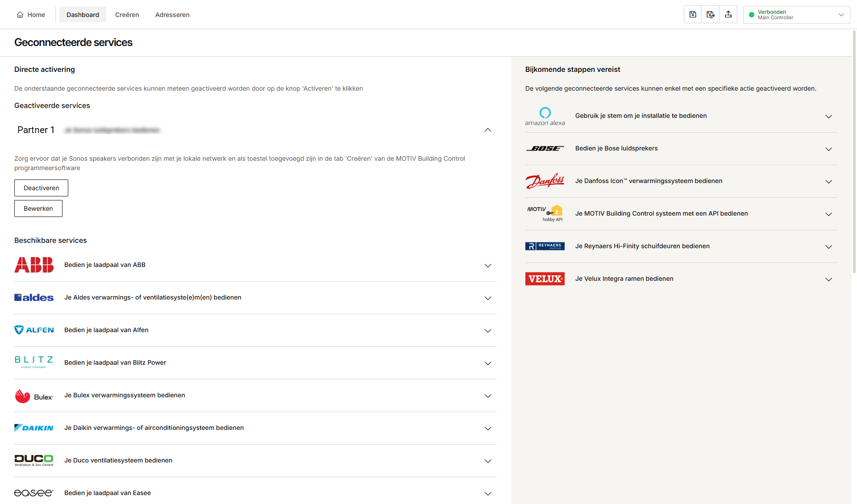Click the Alfen logo
This screenshot has height=504, width=857.
pos(34,330)
